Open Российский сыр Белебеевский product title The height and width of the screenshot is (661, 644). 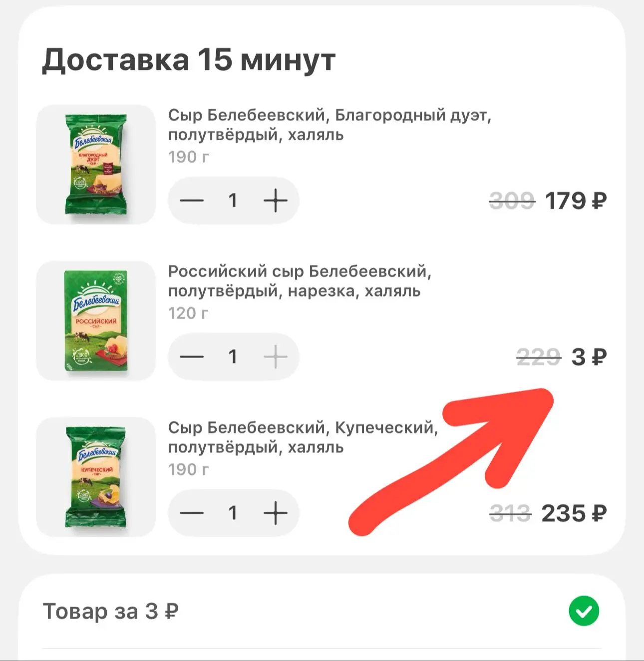300,281
